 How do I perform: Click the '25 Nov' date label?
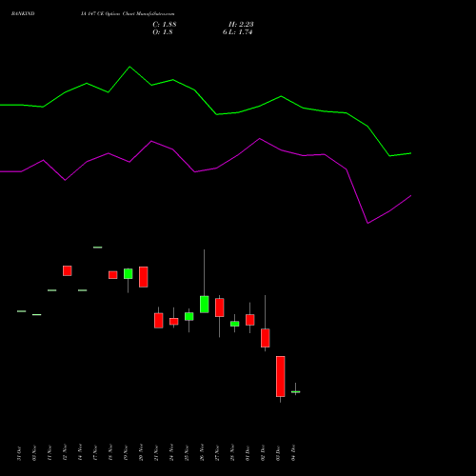(x=187, y=453)
